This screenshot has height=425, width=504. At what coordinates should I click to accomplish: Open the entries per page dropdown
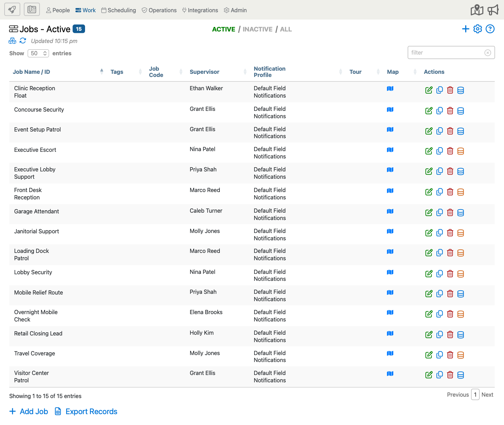click(38, 53)
